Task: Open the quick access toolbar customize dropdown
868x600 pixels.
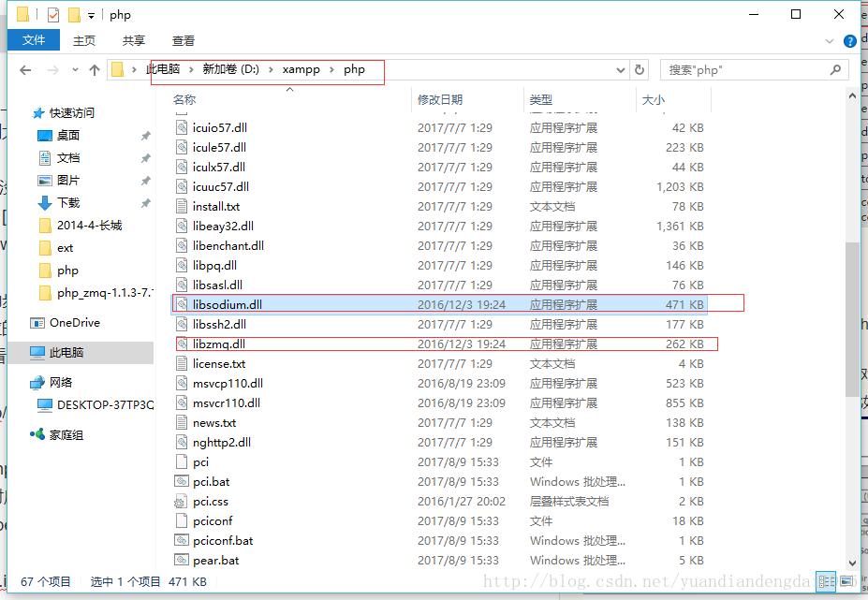Action: click(x=91, y=14)
